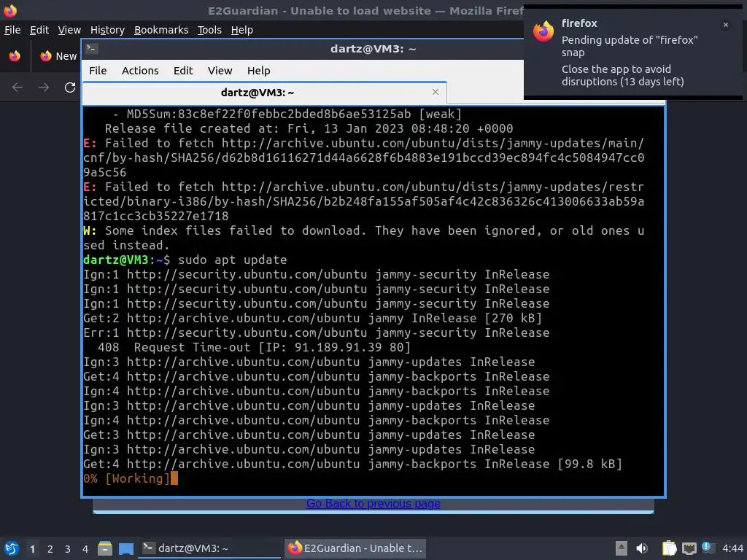The height and width of the screenshot is (560, 747).
Task: Open the Firefox Bookmarks menu
Action: point(161,30)
